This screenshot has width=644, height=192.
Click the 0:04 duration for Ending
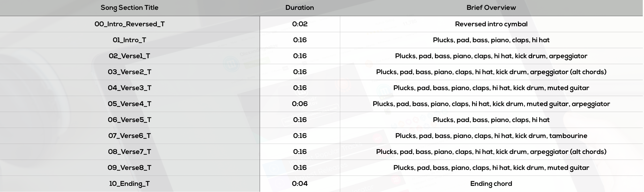tap(300, 184)
